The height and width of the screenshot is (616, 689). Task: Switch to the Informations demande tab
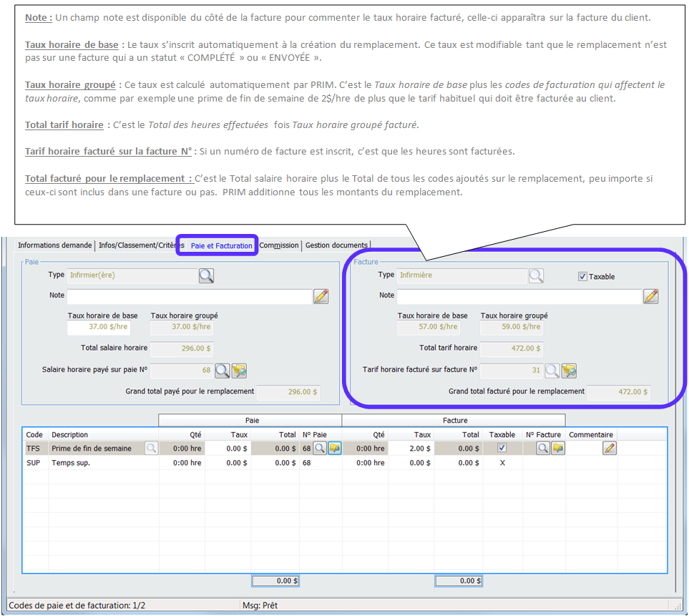pyautogui.click(x=54, y=245)
